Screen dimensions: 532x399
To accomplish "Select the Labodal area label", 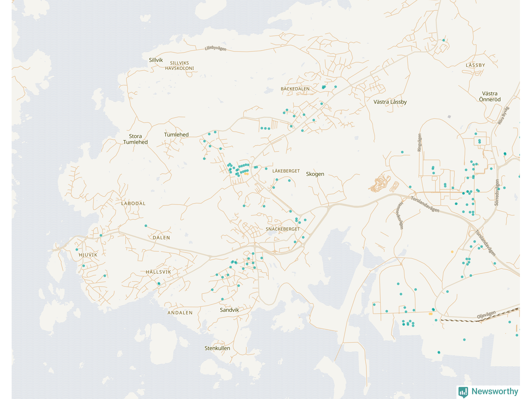I will tap(133, 204).
